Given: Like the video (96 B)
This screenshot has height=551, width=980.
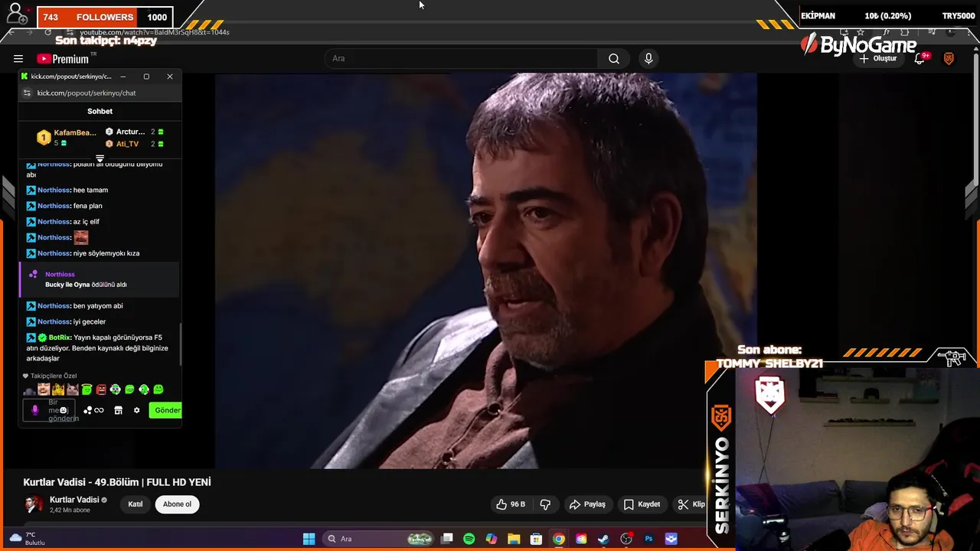Looking at the screenshot, I should coord(511,504).
